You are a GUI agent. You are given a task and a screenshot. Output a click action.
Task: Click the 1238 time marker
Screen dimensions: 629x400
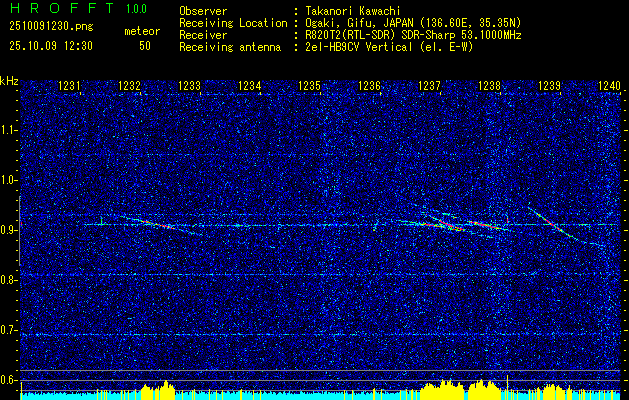489,85
